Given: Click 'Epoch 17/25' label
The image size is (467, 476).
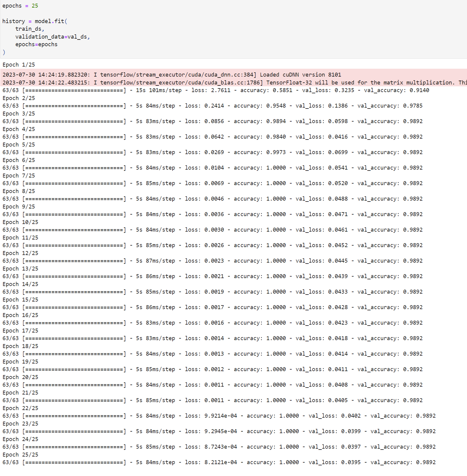Looking at the screenshot, I should (20, 331).
